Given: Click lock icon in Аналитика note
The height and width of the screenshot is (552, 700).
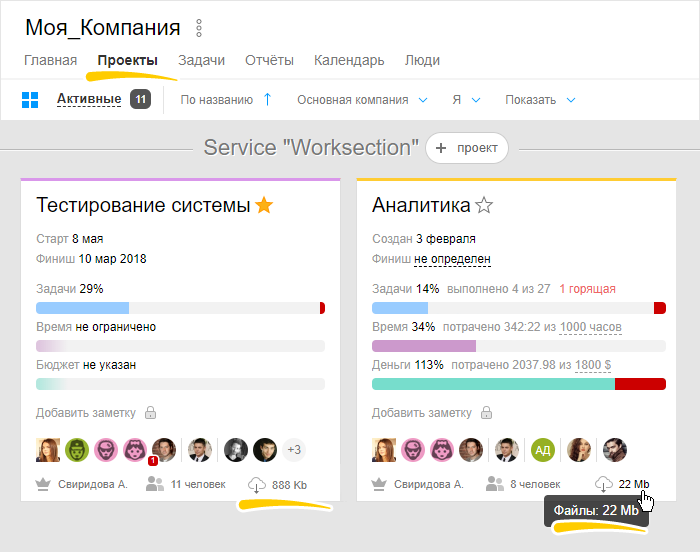Looking at the screenshot, I should pos(487,412).
